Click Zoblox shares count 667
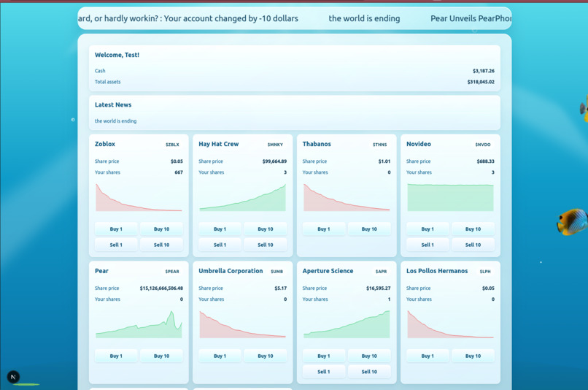The width and height of the screenshot is (588, 390). (179, 172)
